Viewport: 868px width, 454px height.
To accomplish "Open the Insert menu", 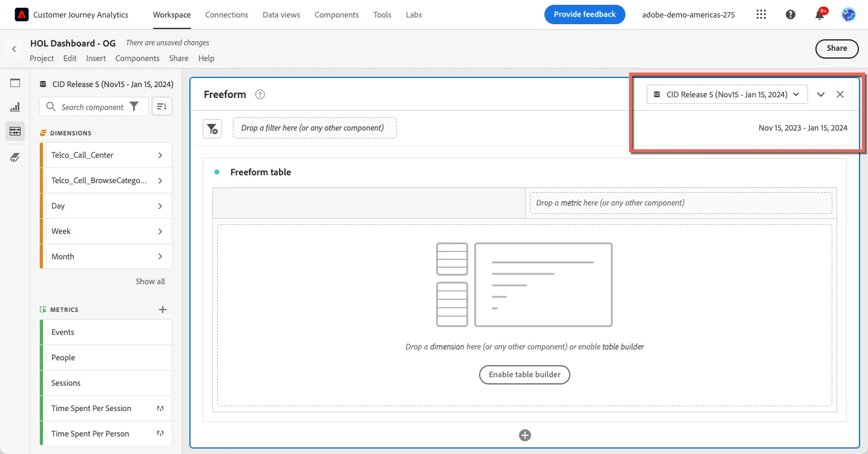I will [x=96, y=58].
